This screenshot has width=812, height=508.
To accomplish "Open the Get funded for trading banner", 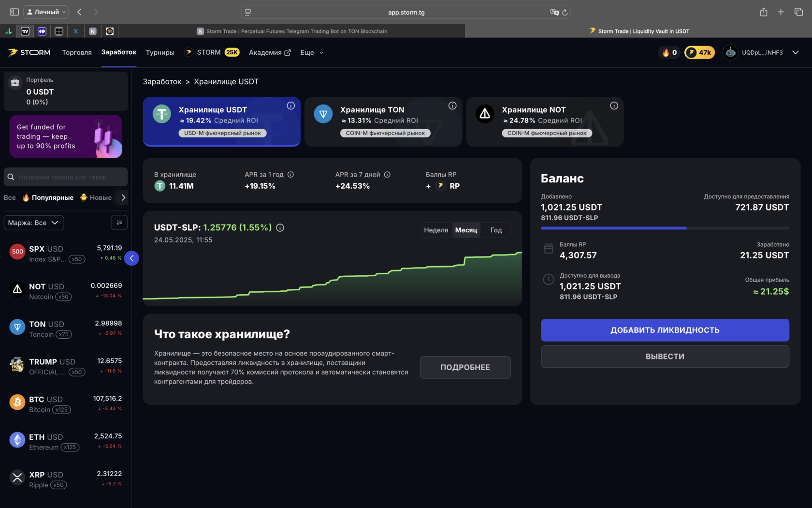I will pyautogui.click(x=66, y=136).
